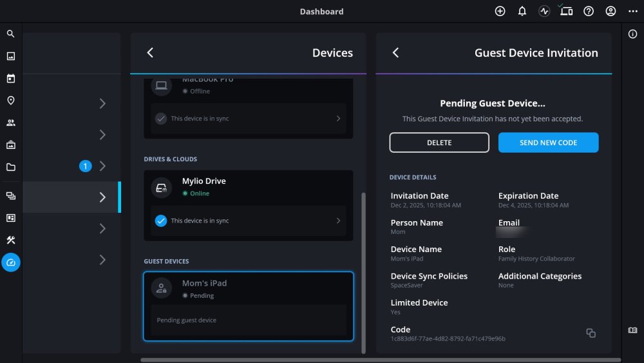Screen dimensions: 644x363
Task: Click the Mom's iPad guest icon
Action: 162,288
